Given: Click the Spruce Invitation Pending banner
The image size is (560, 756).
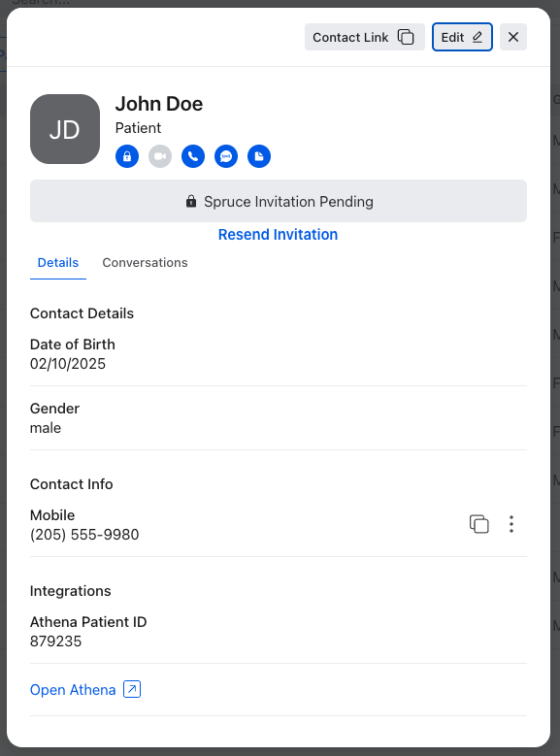Looking at the screenshot, I should pyautogui.click(x=279, y=201).
